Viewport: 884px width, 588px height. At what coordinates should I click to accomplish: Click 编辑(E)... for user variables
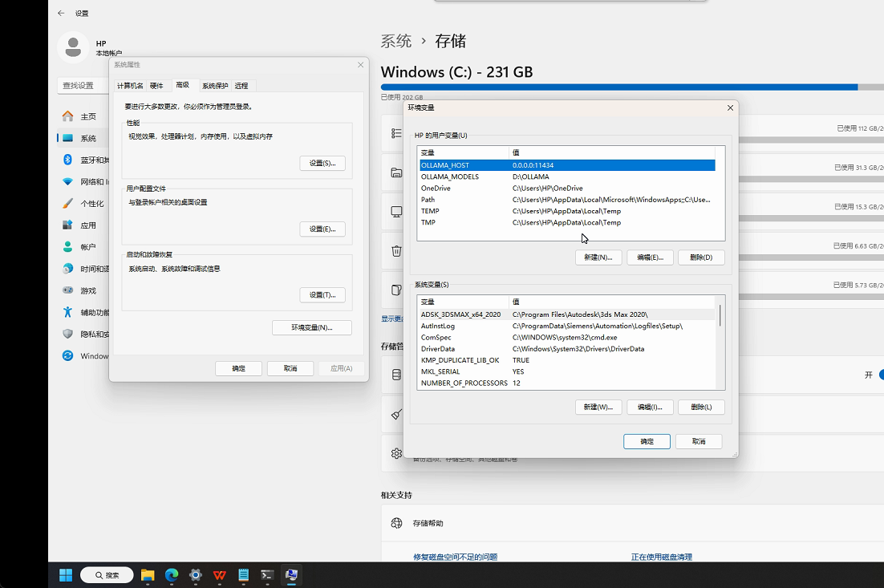(x=650, y=257)
